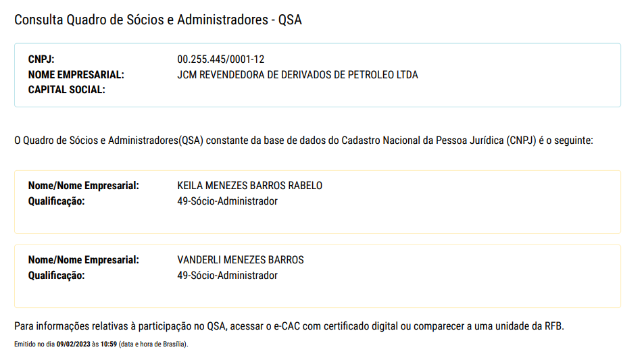Click second Qualificação label
This screenshot has height=360, width=644.
pos(56,276)
